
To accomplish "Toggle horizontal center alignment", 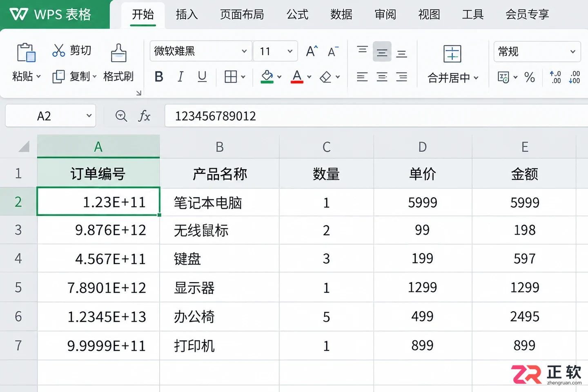I will (382, 77).
